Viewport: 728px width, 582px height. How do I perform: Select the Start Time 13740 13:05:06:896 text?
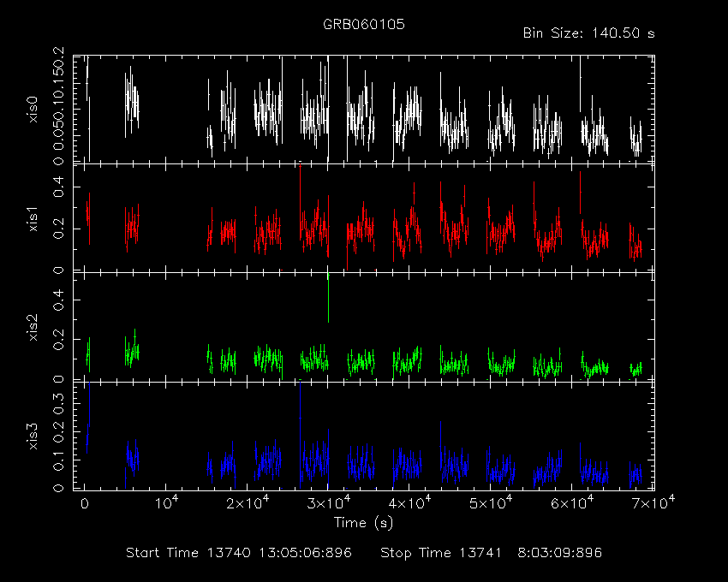pos(239,553)
